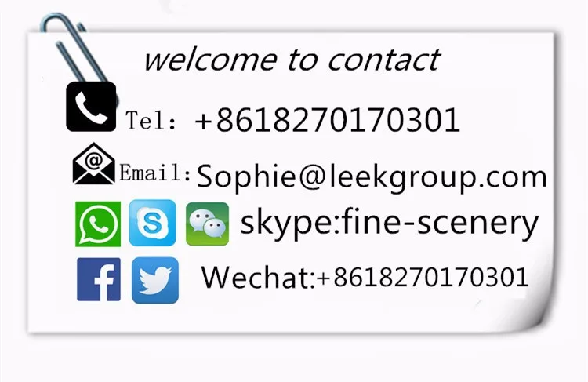Open the green WhatsApp icon

tap(98, 224)
